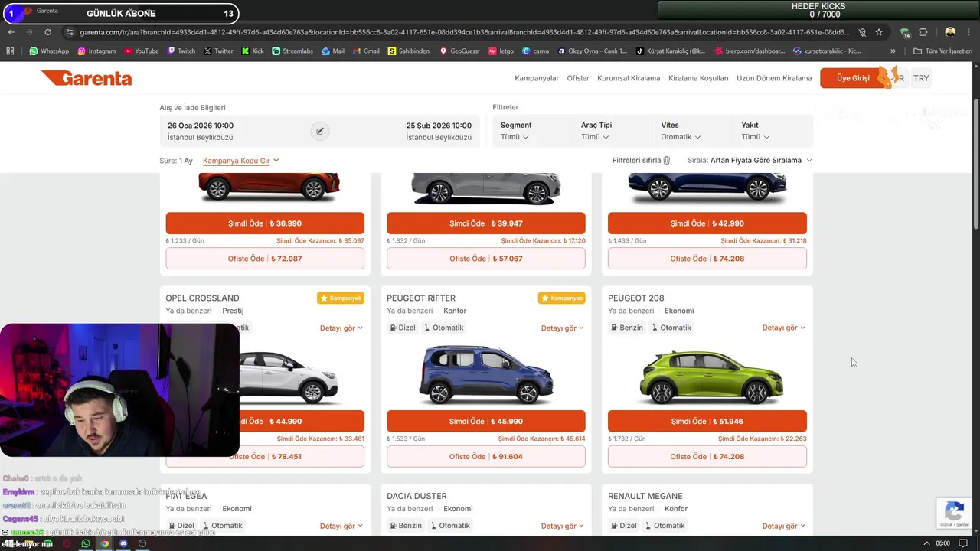980x551 pixels.
Task: Open the notification center in taskbar
Action: coord(963,543)
